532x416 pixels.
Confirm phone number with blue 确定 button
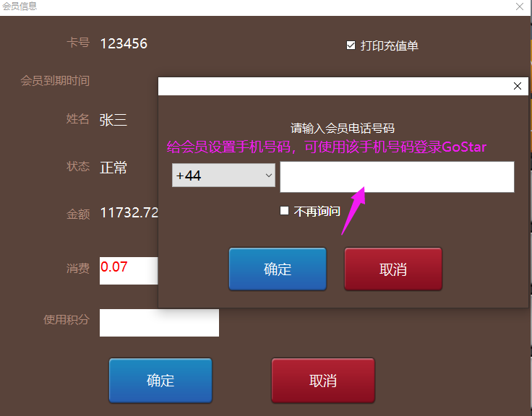click(278, 269)
